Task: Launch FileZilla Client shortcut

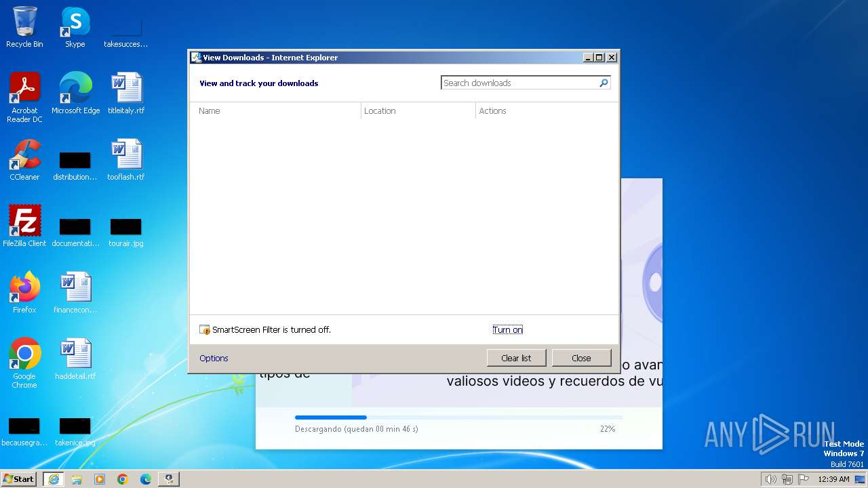Action: point(24,226)
